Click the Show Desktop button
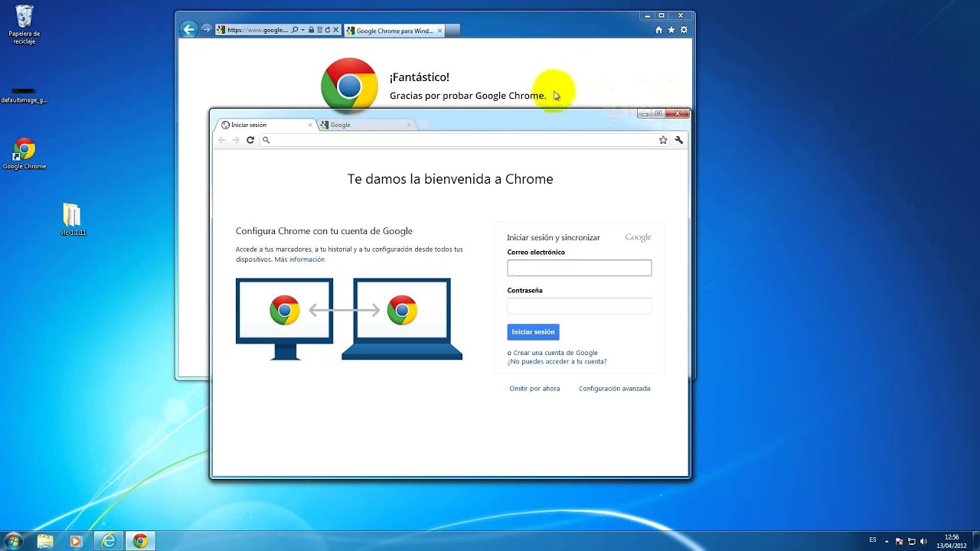The image size is (980, 551). pyautogui.click(x=975, y=541)
